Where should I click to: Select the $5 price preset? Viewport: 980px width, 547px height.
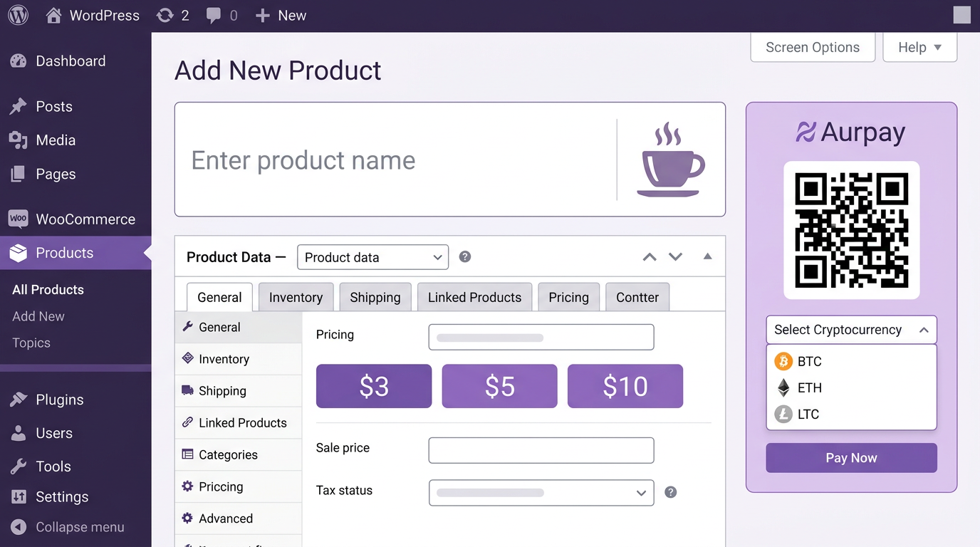pos(499,386)
